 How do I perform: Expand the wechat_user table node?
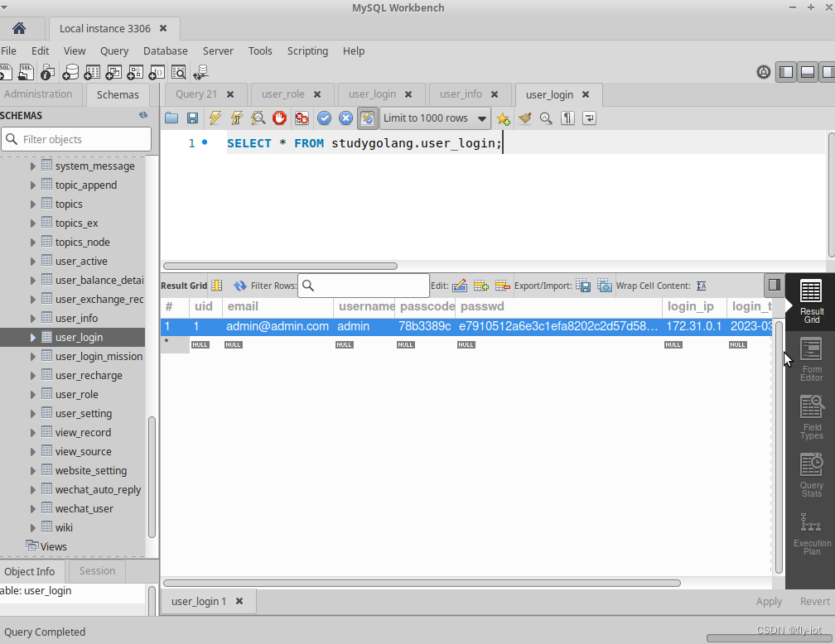pos(32,509)
